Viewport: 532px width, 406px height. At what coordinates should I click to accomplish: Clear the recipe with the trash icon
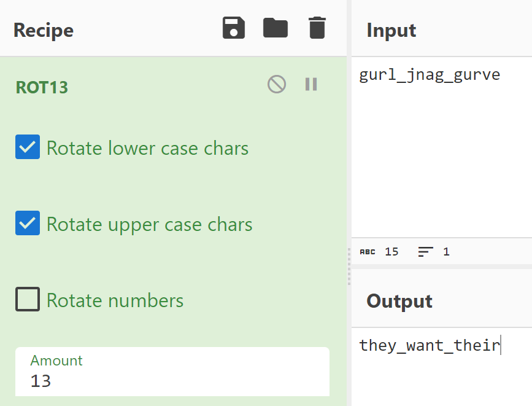(317, 28)
